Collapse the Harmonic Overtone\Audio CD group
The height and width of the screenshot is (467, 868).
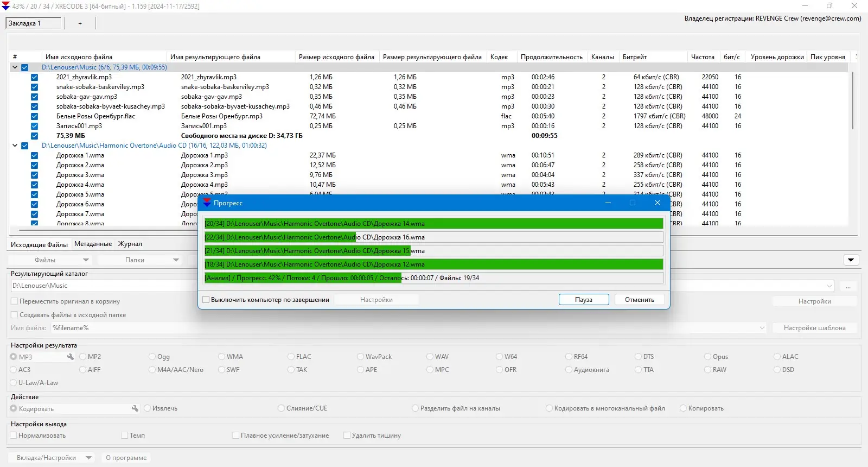click(15, 146)
